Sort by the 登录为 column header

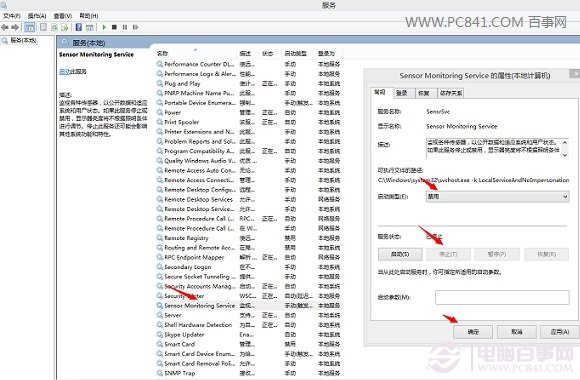(x=326, y=54)
